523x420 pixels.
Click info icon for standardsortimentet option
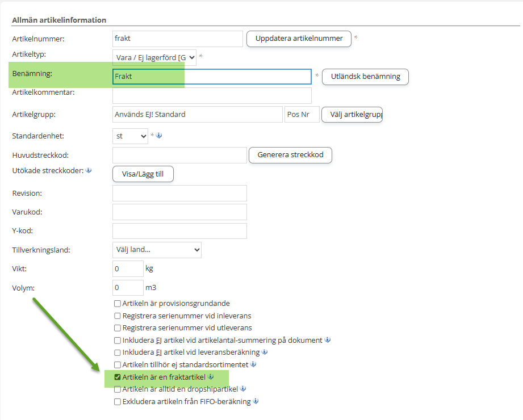coord(253,364)
